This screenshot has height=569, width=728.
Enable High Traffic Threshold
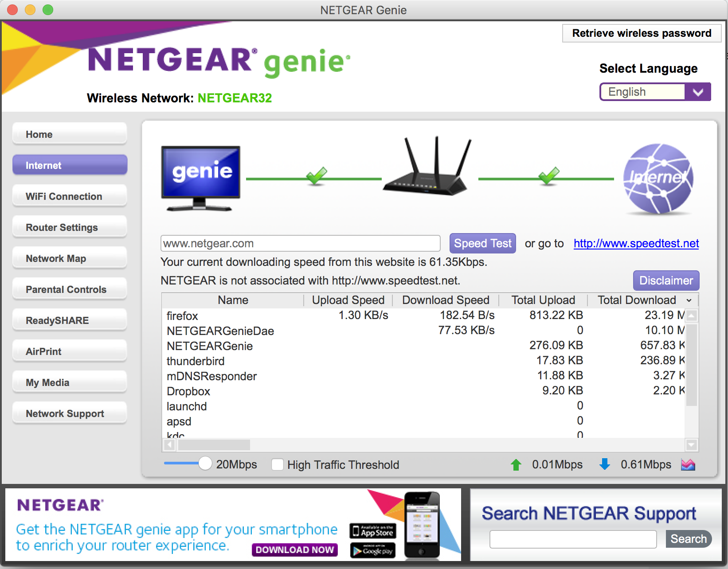coord(278,464)
